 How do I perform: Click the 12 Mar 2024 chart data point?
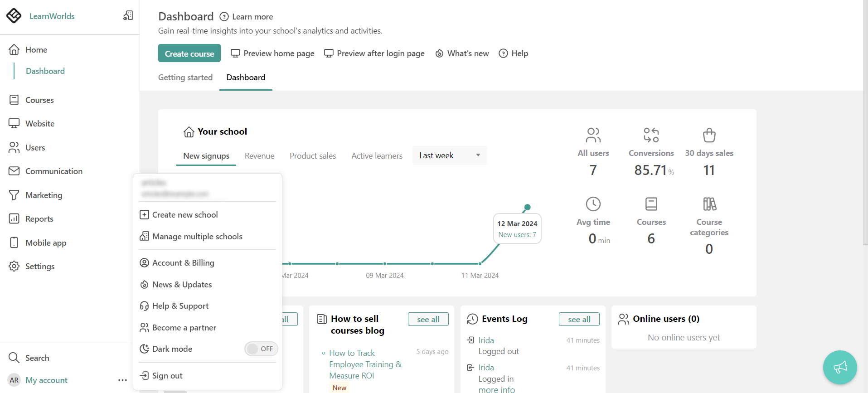pos(527,207)
